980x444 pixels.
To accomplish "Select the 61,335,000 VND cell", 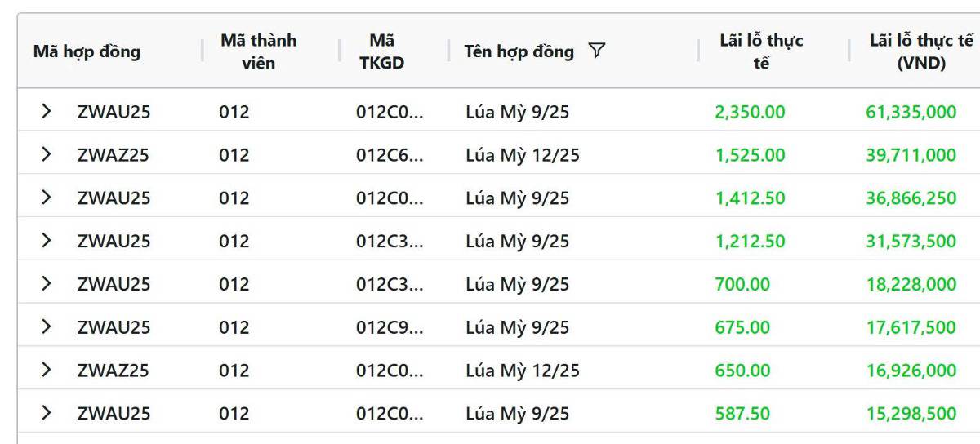I will point(911,112).
